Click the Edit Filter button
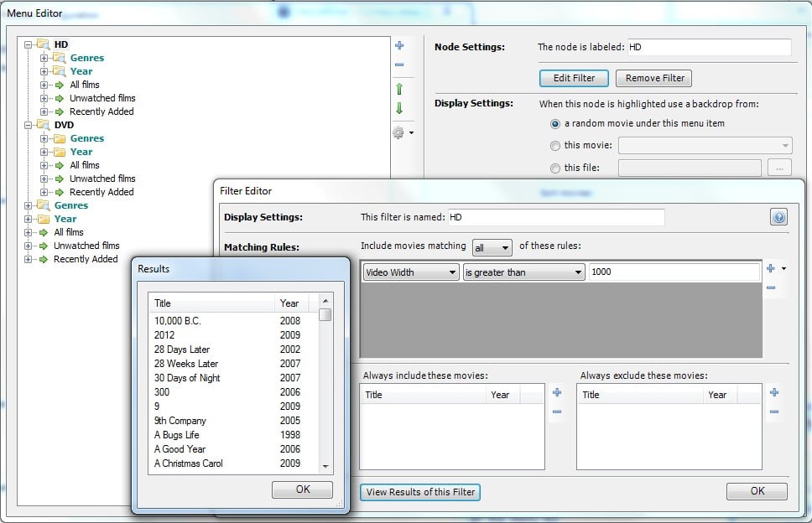 574,78
